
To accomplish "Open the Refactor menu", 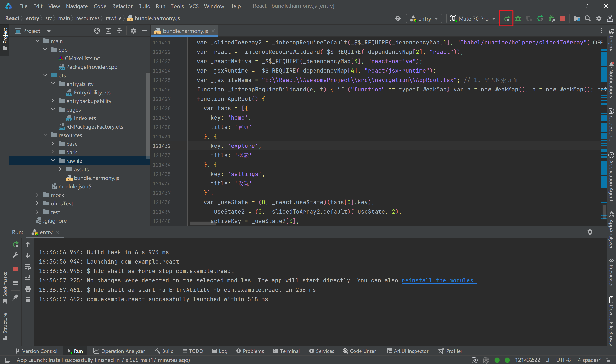I will (122, 6).
